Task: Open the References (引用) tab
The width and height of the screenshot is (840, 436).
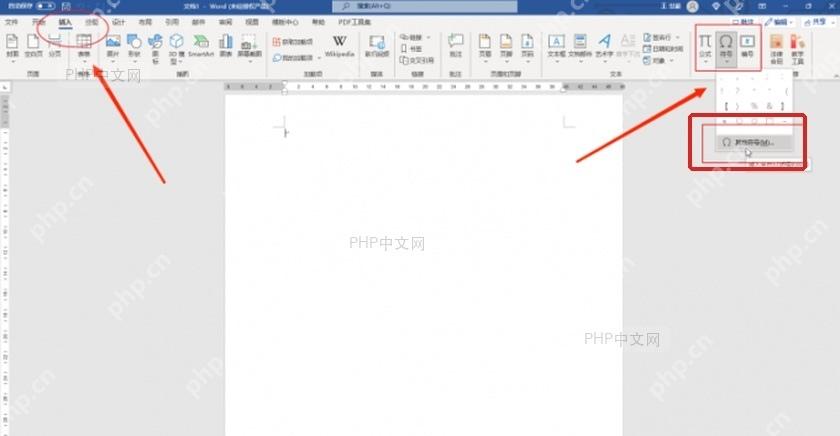Action: point(172,22)
